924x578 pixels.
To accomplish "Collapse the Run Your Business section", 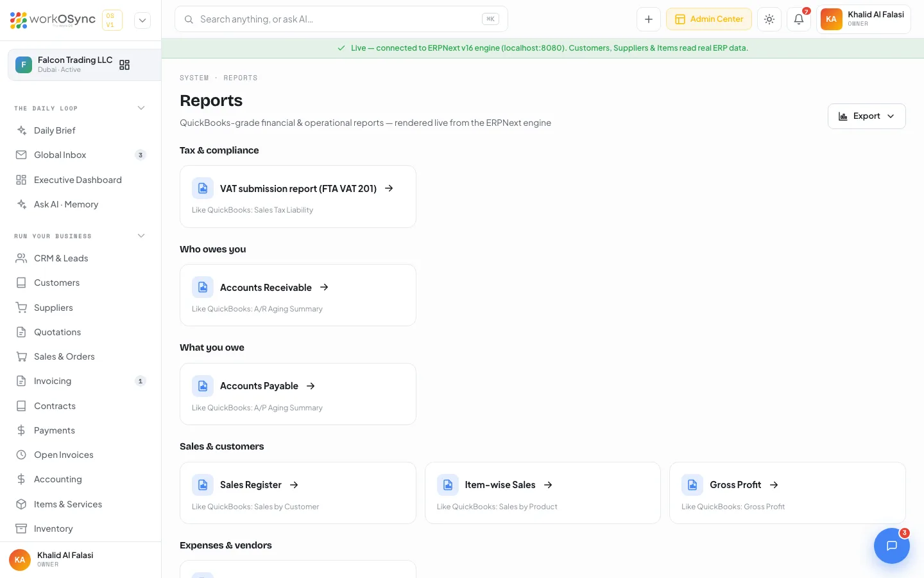I will point(141,236).
